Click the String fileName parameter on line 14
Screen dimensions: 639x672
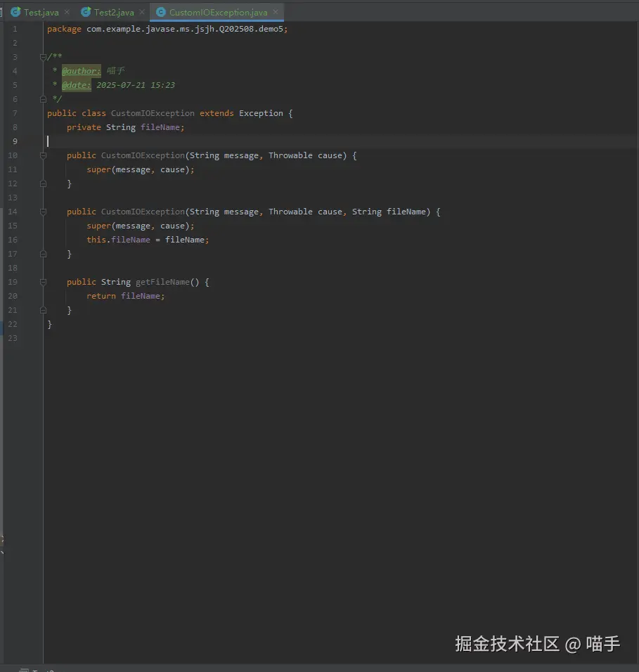click(x=389, y=212)
